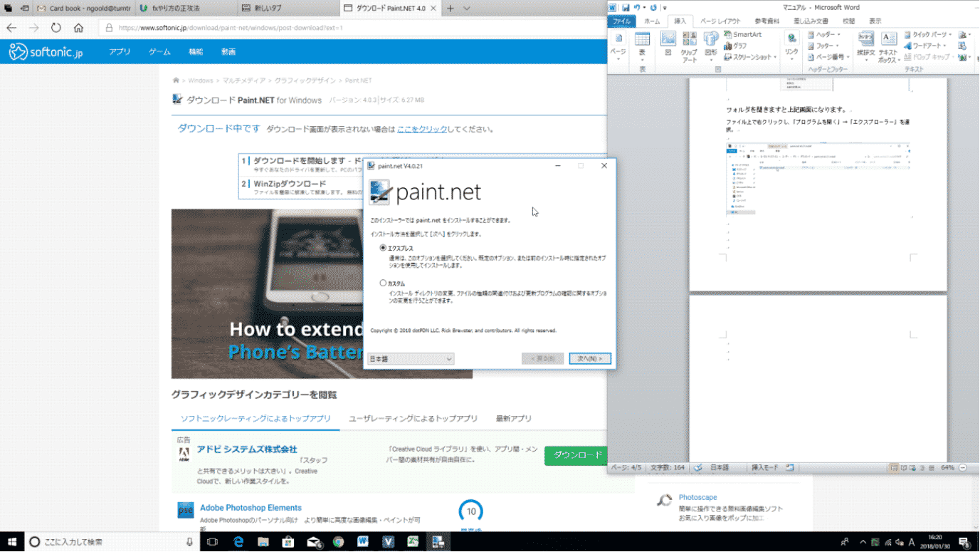Click the SmartArt button

742,34
